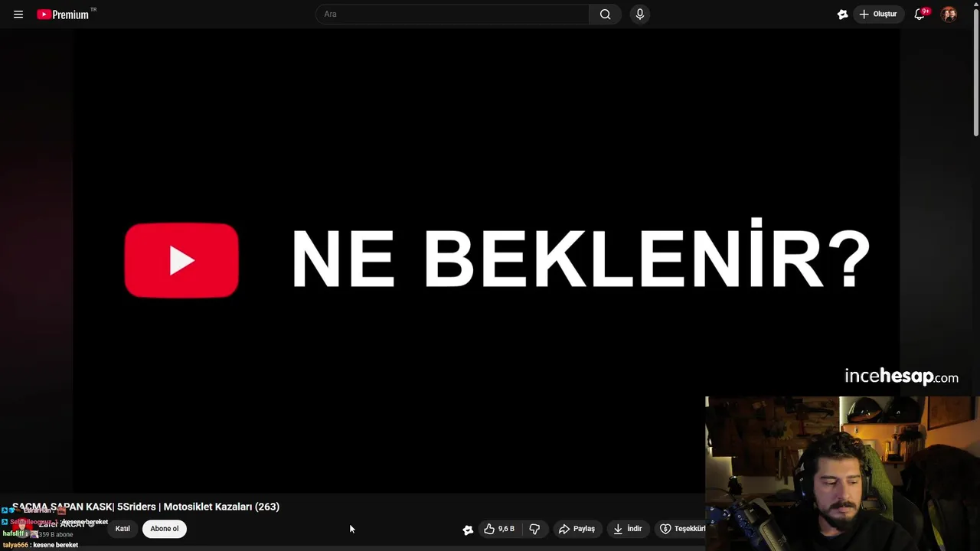Open the Oluştur create menu
Viewport: 980px width, 551px height.
(x=877, y=14)
